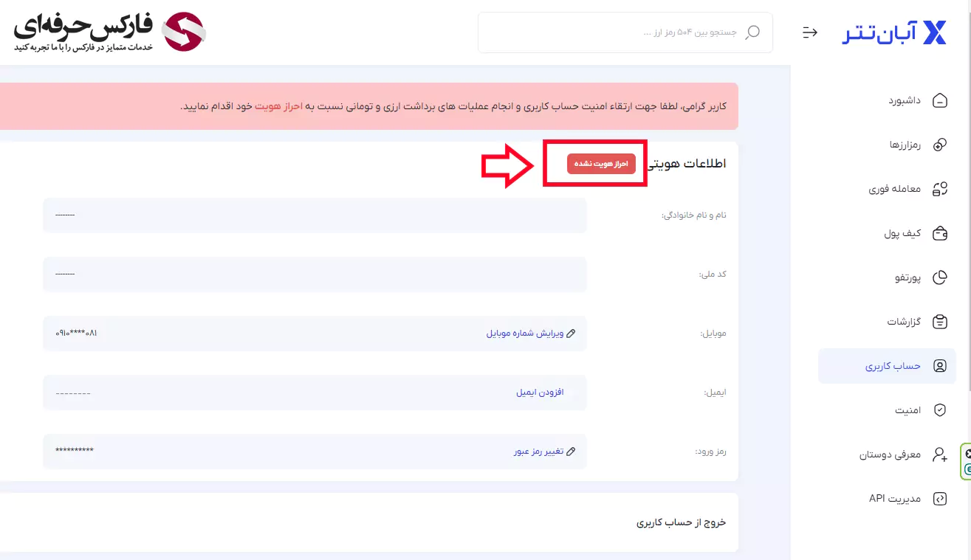Click the معامله فوری swap icon
The height and width of the screenshot is (560, 971).
pos(940,189)
